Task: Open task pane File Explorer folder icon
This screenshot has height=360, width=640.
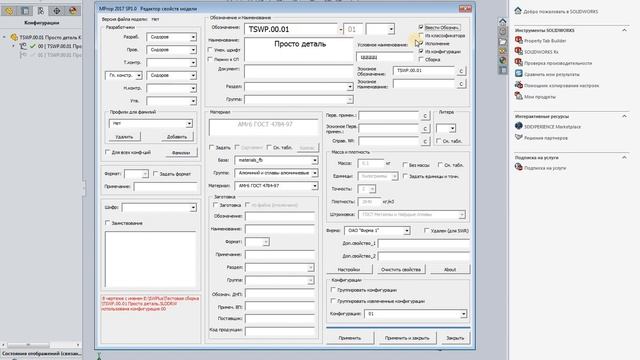Action: pos(502,41)
